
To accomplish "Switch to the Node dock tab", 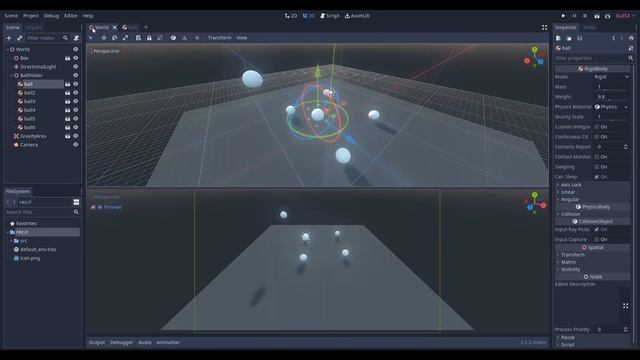I will [589, 27].
